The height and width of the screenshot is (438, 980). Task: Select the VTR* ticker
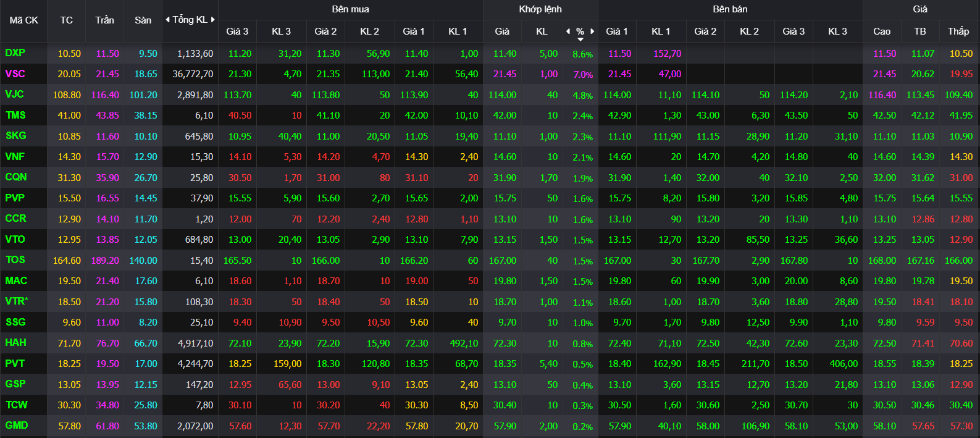(17, 301)
